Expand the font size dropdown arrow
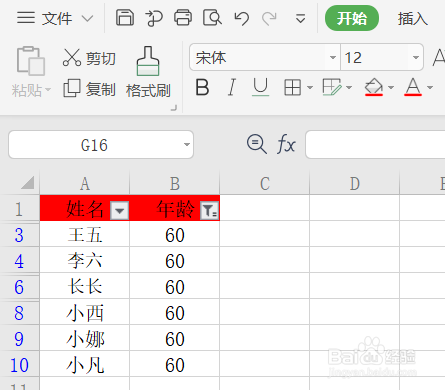The height and width of the screenshot is (390, 445). pyautogui.click(x=416, y=57)
